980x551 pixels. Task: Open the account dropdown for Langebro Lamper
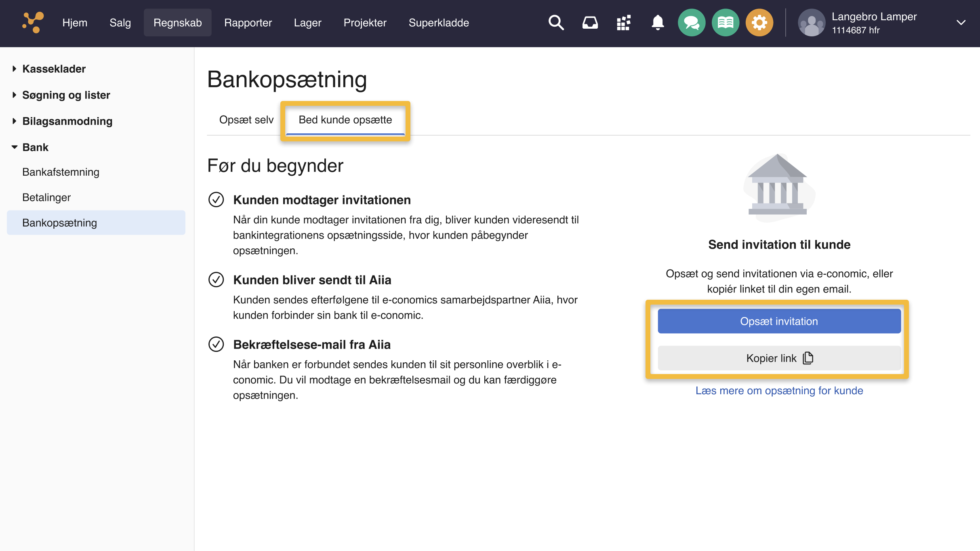click(x=961, y=23)
